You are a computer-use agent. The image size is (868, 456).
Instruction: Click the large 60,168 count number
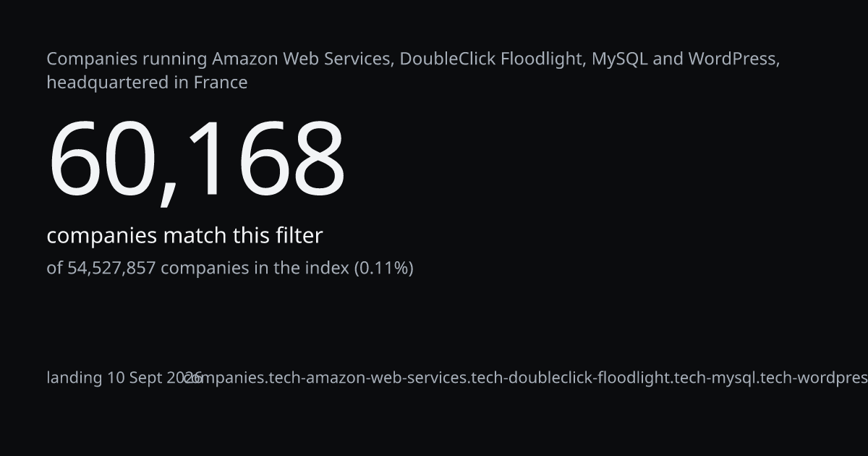pos(196,159)
